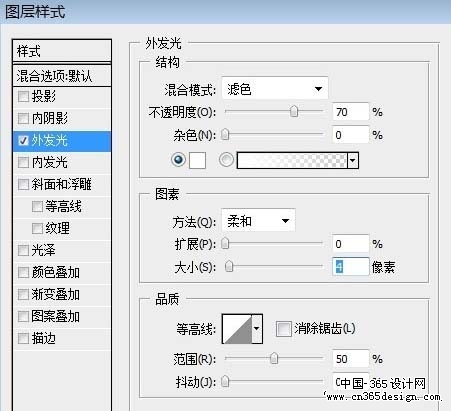This screenshot has width=451, height=411.
Task: Click the white glow color swatch
Action: (197, 160)
